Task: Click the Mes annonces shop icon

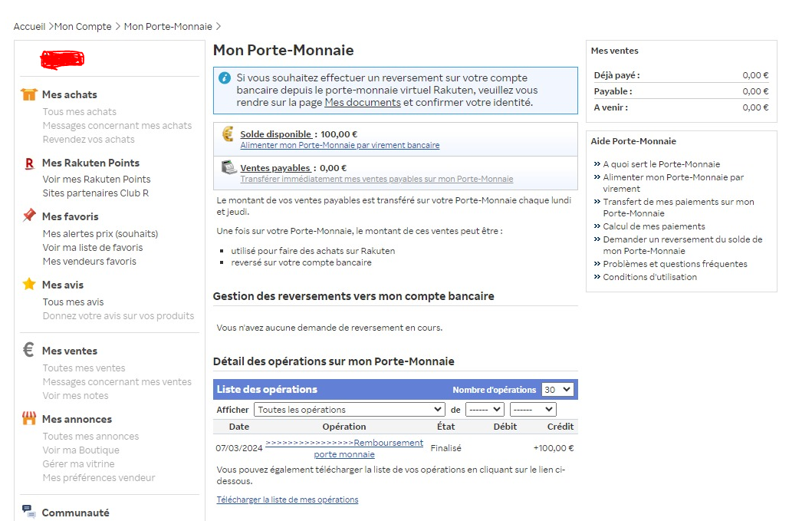Action: 29,418
